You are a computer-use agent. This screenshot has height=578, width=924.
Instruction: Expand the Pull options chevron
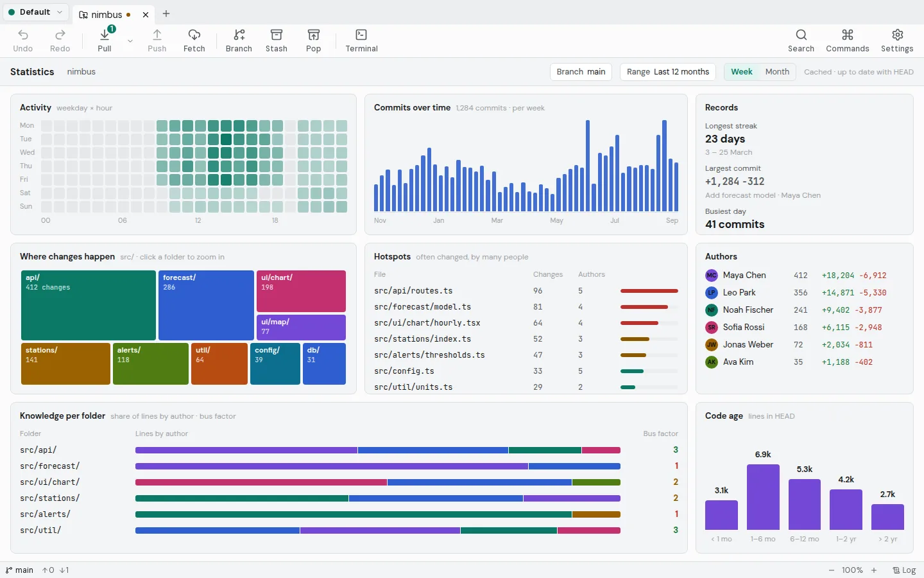(130, 40)
